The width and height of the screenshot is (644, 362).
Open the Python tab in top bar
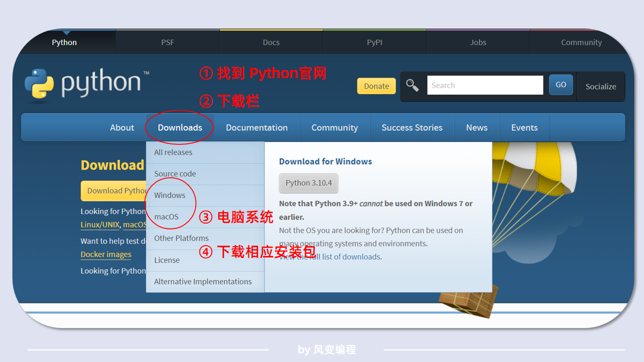tap(65, 42)
